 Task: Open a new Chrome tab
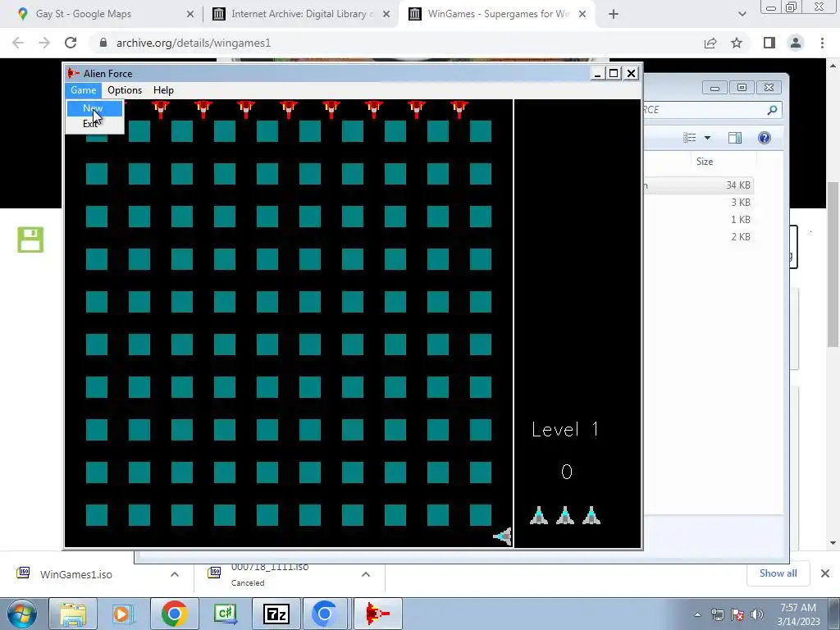614,14
